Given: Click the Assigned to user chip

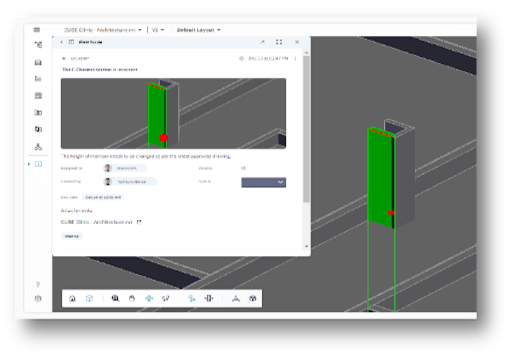Looking at the screenshot, I should coord(125,168).
